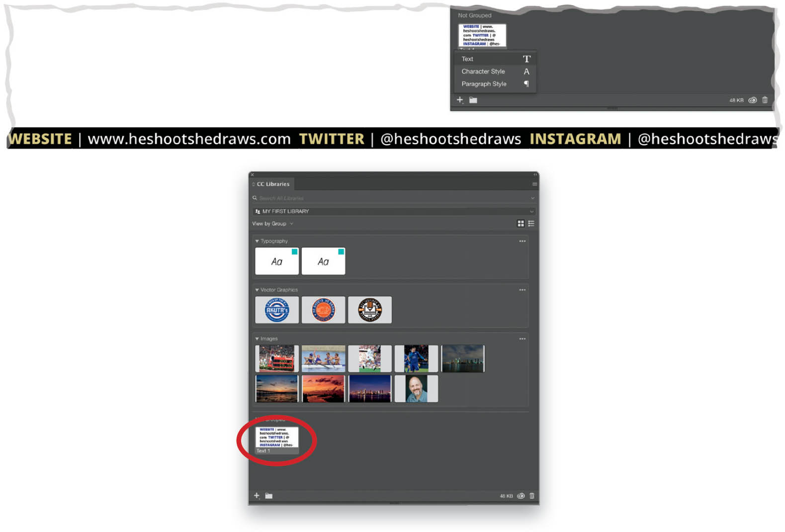785x532 pixels.
Task: Click the Search All Libraries field
Action: (x=393, y=198)
